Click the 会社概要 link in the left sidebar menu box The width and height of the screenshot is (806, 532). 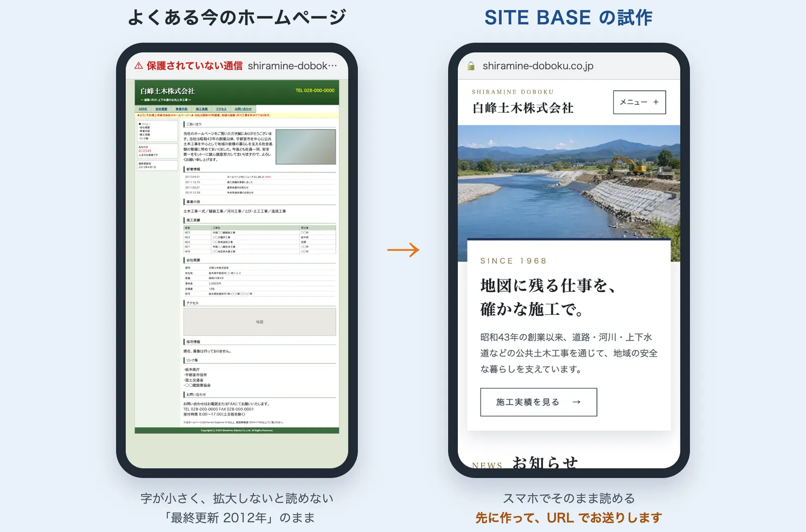[145, 127]
